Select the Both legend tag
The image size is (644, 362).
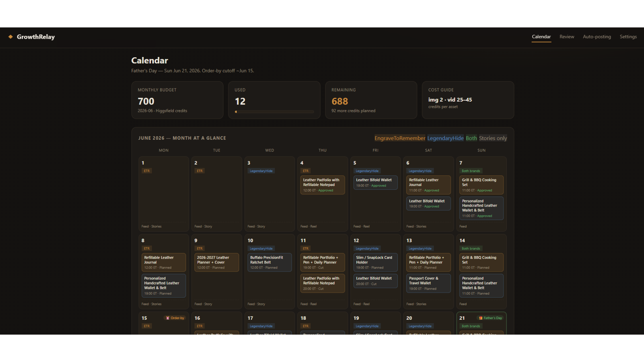pyautogui.click(x=471, y=138)
